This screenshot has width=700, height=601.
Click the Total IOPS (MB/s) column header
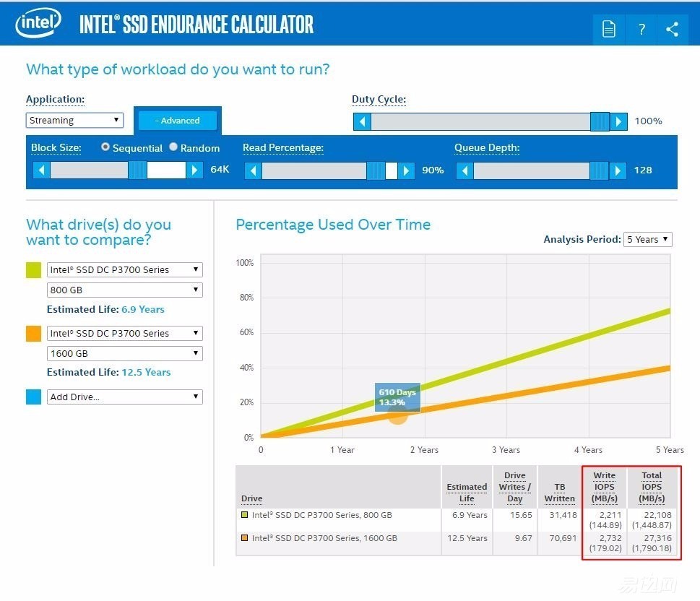652,487
